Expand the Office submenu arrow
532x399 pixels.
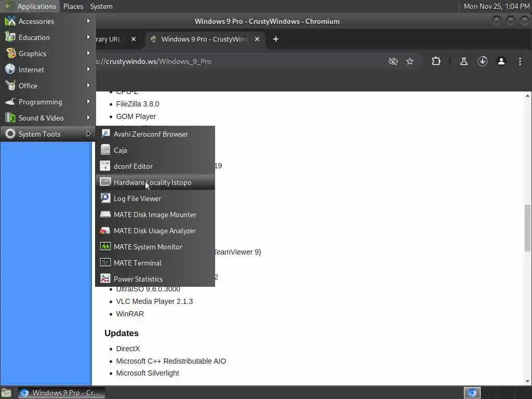click(x=88, y=86)
